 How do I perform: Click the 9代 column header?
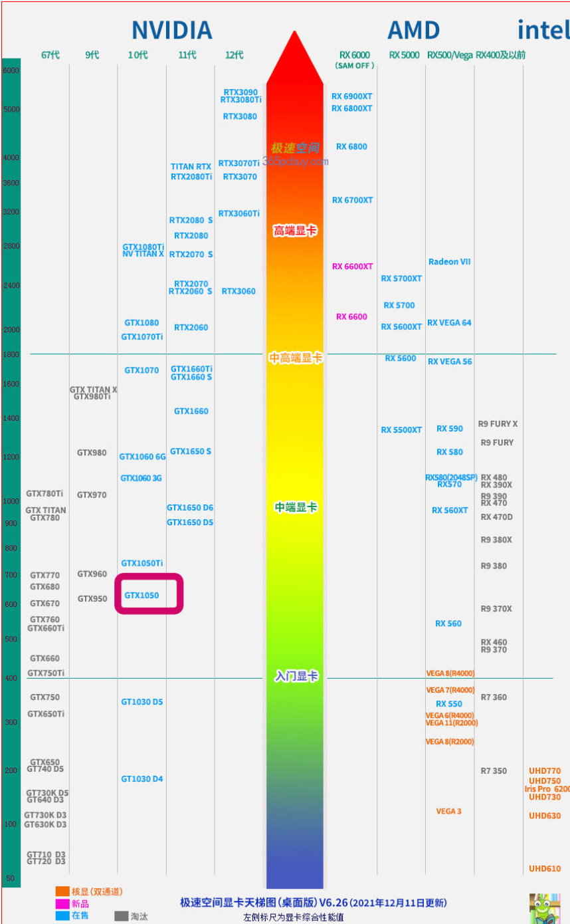[x=92, y=55]
